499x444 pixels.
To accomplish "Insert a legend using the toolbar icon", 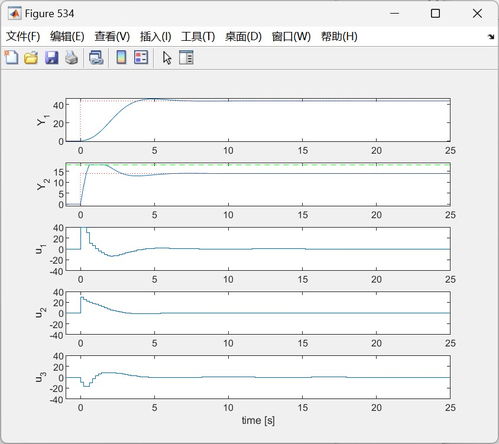I will pos(141,57).
